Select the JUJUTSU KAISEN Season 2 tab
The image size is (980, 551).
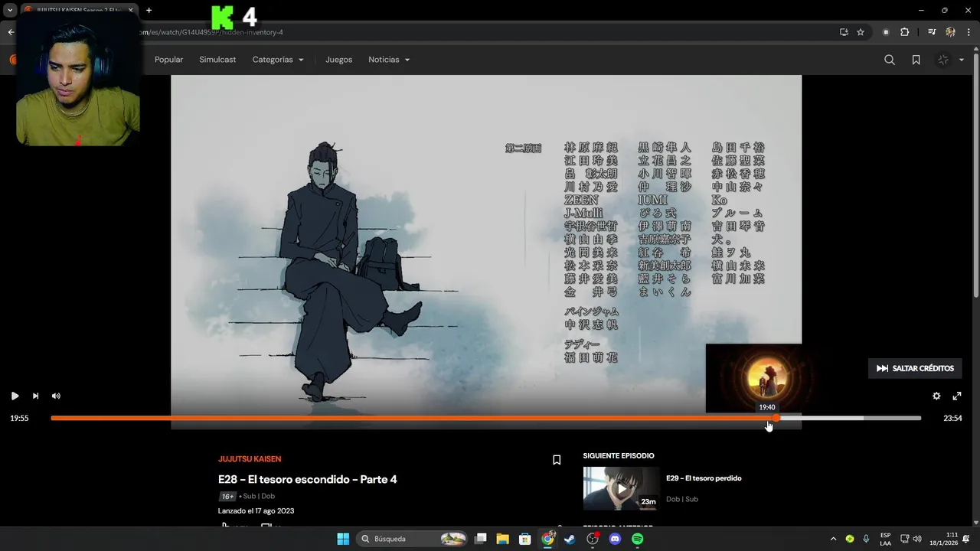point(79,10)
